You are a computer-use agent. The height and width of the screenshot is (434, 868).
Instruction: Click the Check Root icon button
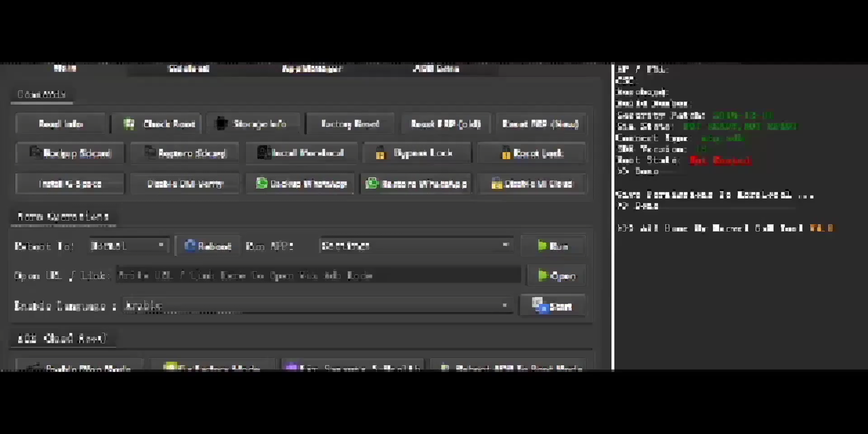(x=129, y=123)
